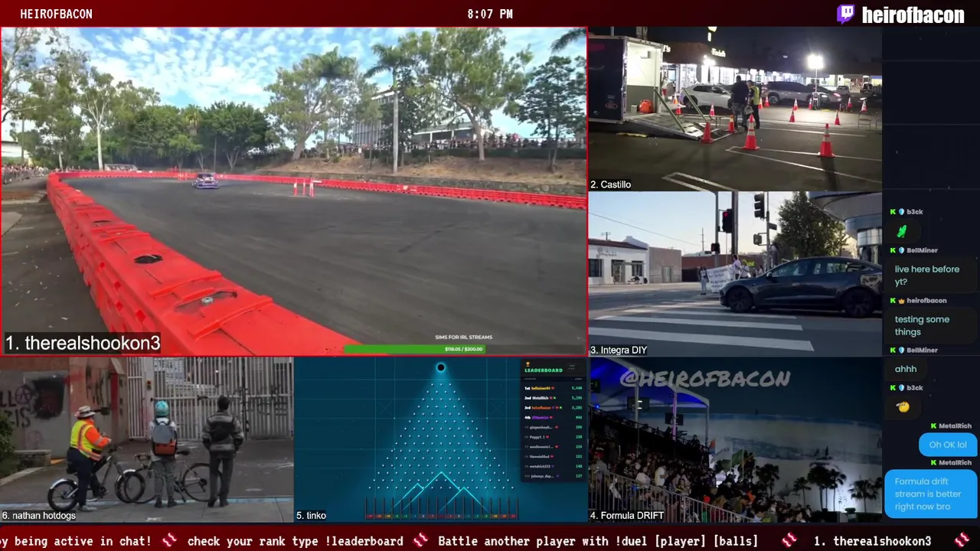The image size is (980, 551).
Task: Select the '6. nathan hotdogs' stream thumbnail
Action: click(x=146, y=440)
